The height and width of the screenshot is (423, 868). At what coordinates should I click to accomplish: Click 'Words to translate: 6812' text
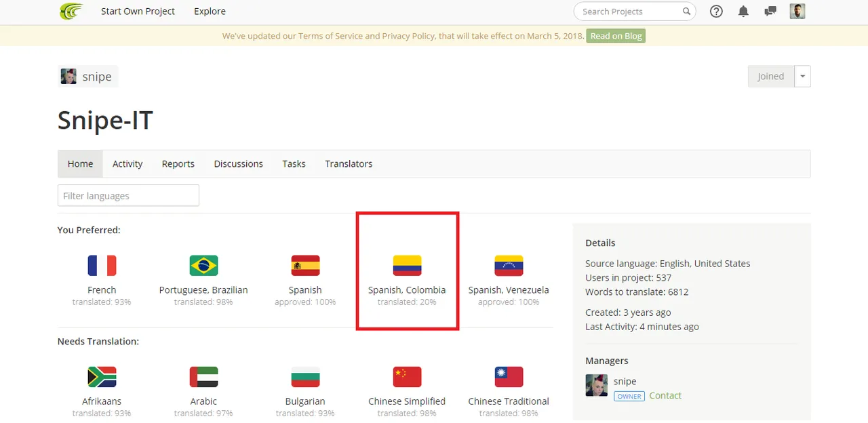pos(637,292)
